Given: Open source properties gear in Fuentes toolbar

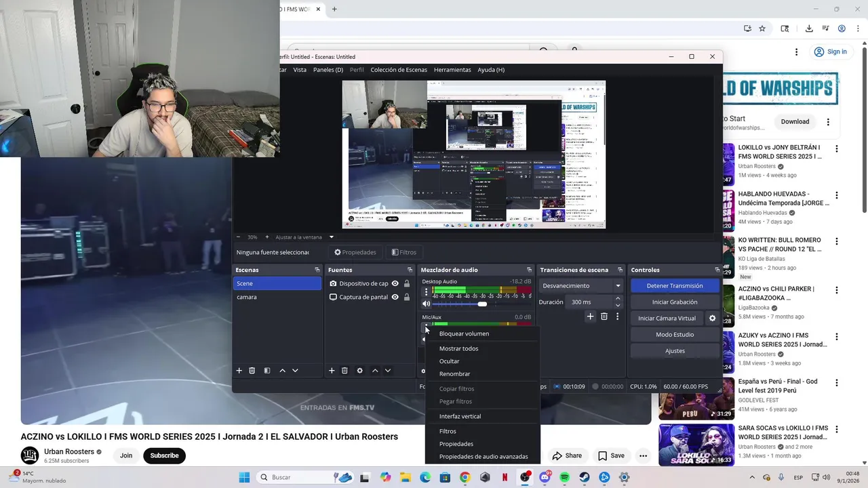Looking at the screenshot, I should [359, 371].
